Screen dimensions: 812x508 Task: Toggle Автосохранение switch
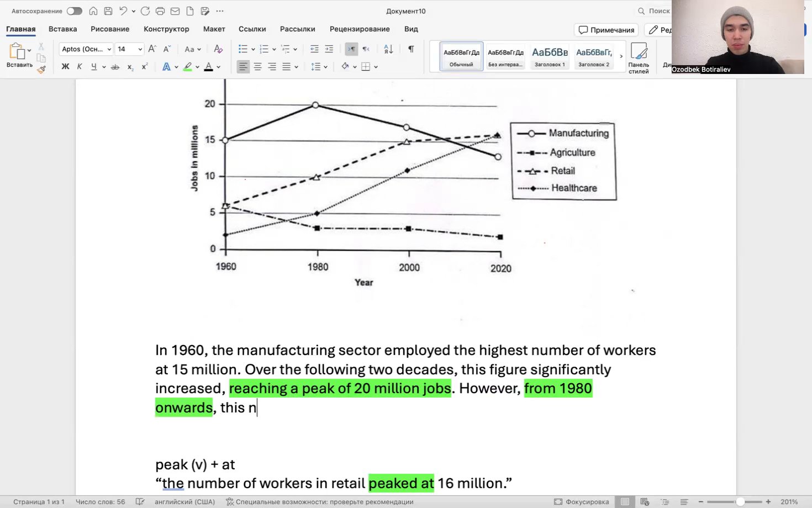point(74,10)
